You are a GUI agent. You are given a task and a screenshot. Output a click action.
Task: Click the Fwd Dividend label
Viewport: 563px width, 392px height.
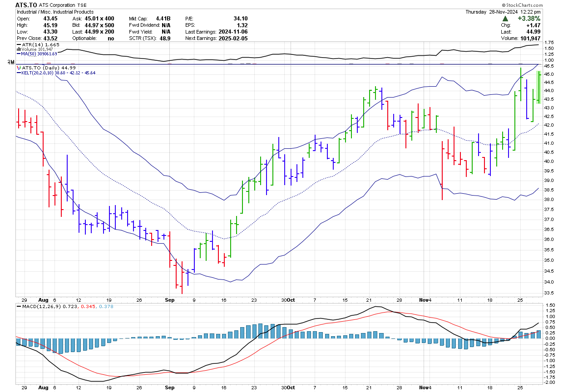click(144, 25)
